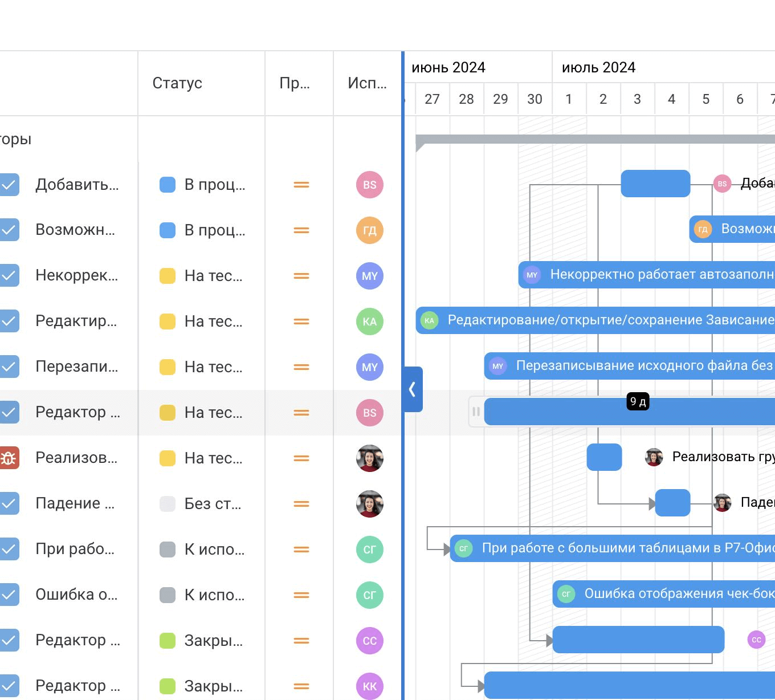Open На тес status of Редактир row
Screen dimensions: 775x700
[x=201, y=321]
